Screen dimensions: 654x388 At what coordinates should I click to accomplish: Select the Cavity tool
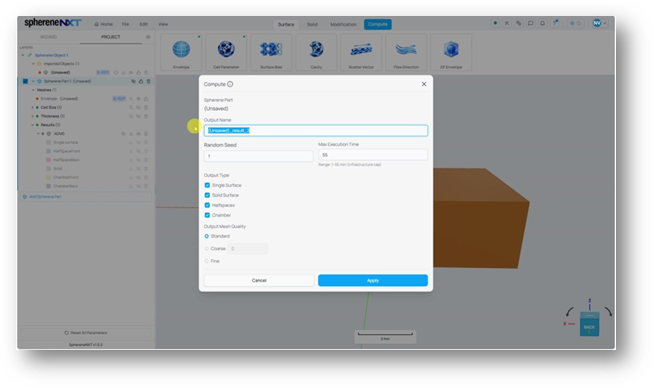click(x=316, y=52)
